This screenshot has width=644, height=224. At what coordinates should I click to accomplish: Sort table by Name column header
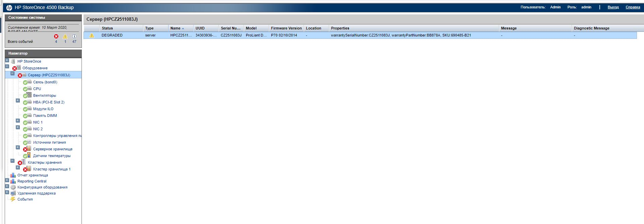175,28
